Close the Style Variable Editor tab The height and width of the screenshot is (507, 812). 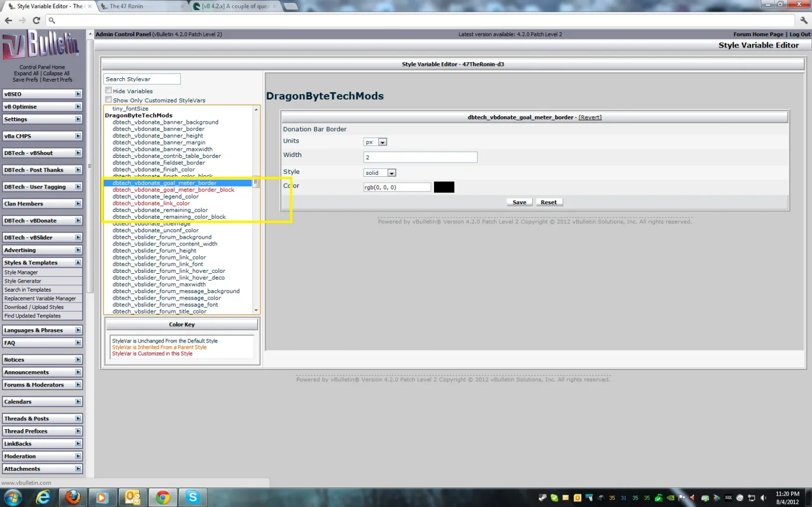[90, 6]
